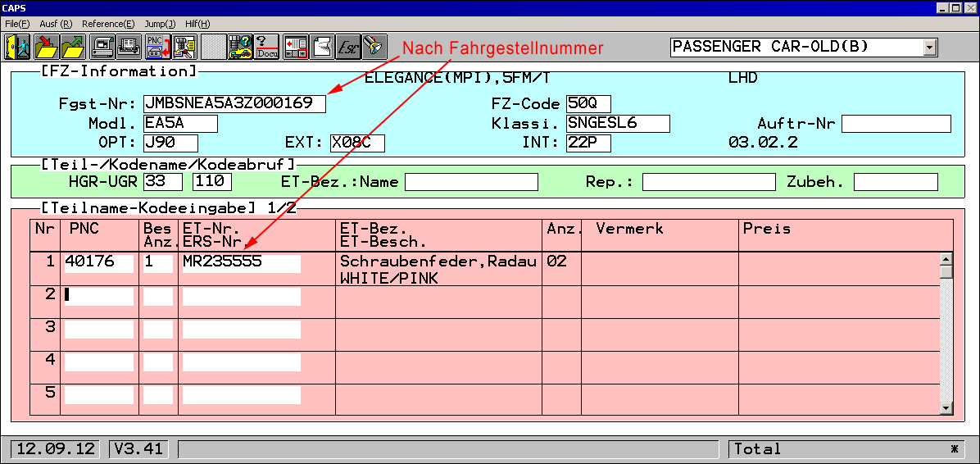Click the bolt and car question icon
This screenshot has width=980, height=464.
tap(240, 47)
